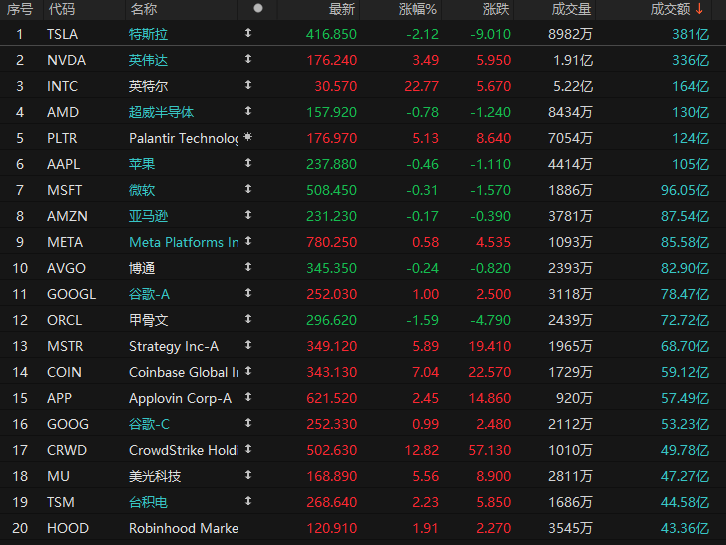Viewport: 726px width, 545px height.
Task: Click the MSFT turnover 96.05亿
Action: [x=685, y=190]
